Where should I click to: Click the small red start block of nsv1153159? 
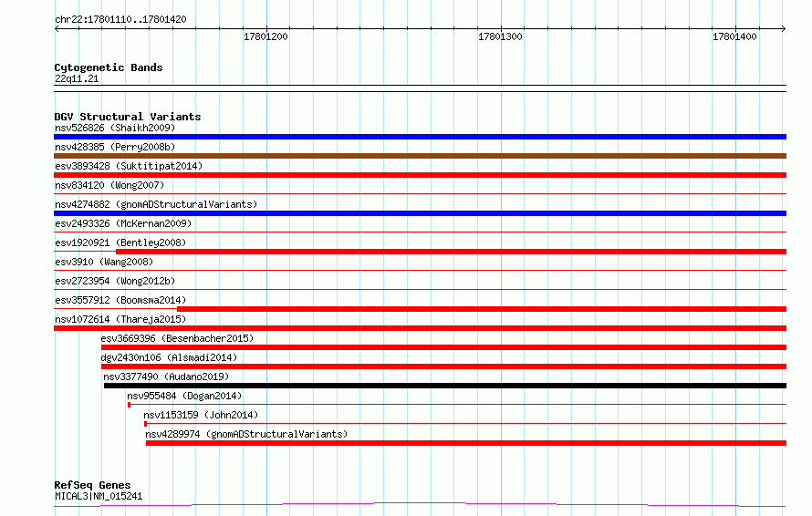tap(145, 424)
